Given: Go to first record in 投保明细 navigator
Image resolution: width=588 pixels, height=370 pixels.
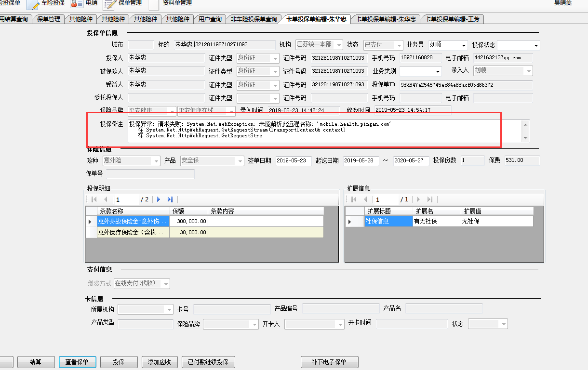Looking at the screenshot, I should coord(94,199).
